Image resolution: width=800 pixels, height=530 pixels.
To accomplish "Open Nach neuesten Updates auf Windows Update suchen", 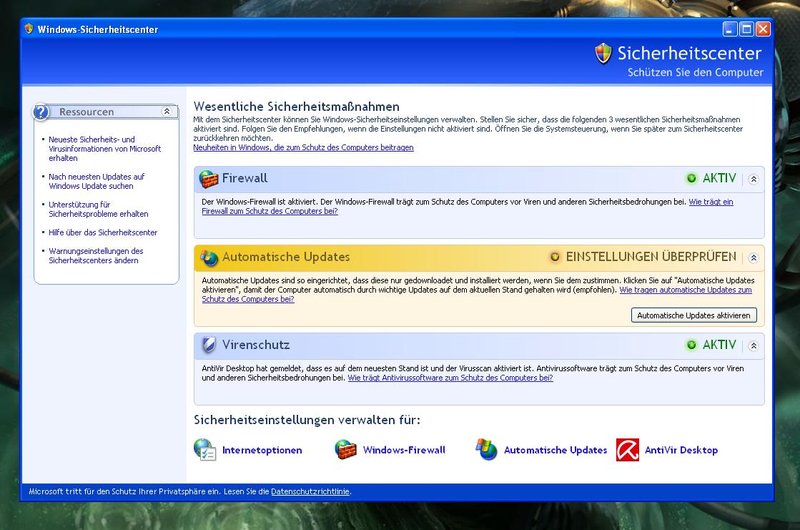I will click(96, 181).
